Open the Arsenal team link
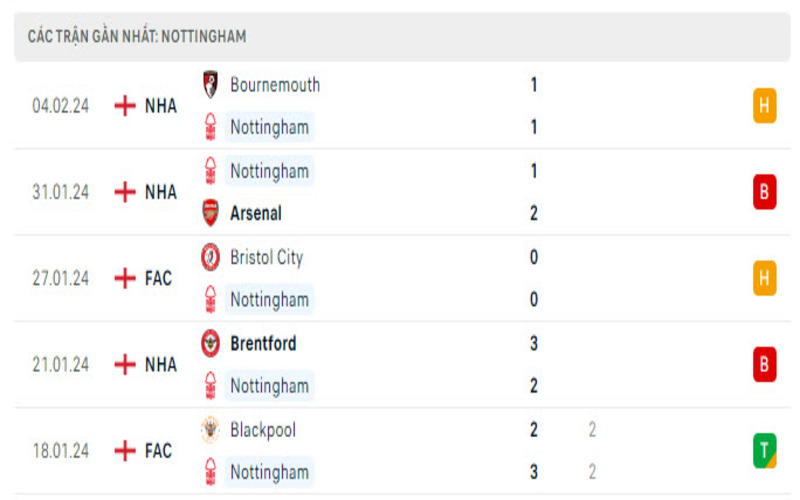This screenshot has width=800, height=500. pyautogui.click(x=256, y=213)
